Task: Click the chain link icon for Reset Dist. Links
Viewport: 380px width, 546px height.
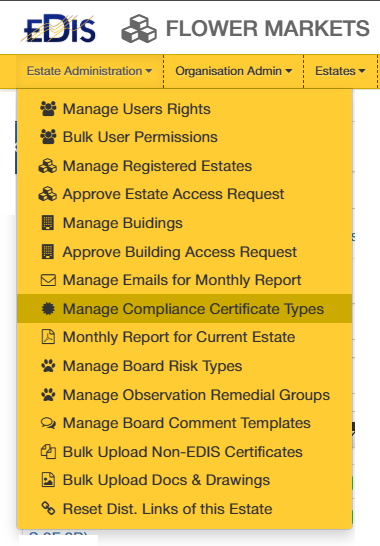Action: tap(48, 508)
